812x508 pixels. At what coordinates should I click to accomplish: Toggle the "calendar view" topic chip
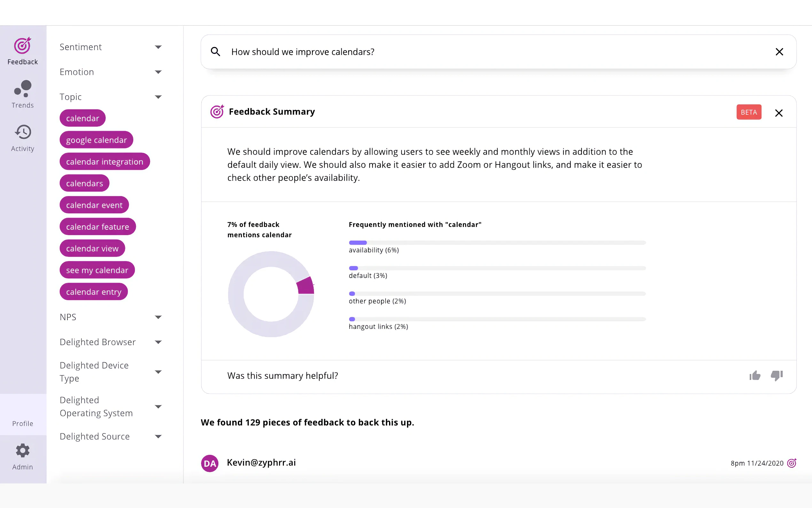coord(92,248)
